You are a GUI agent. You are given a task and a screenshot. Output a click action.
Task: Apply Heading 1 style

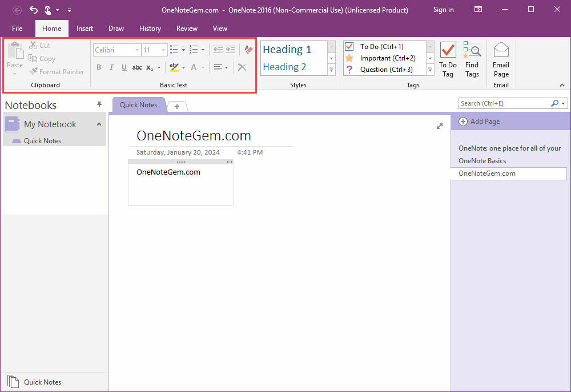pos(287,50)
